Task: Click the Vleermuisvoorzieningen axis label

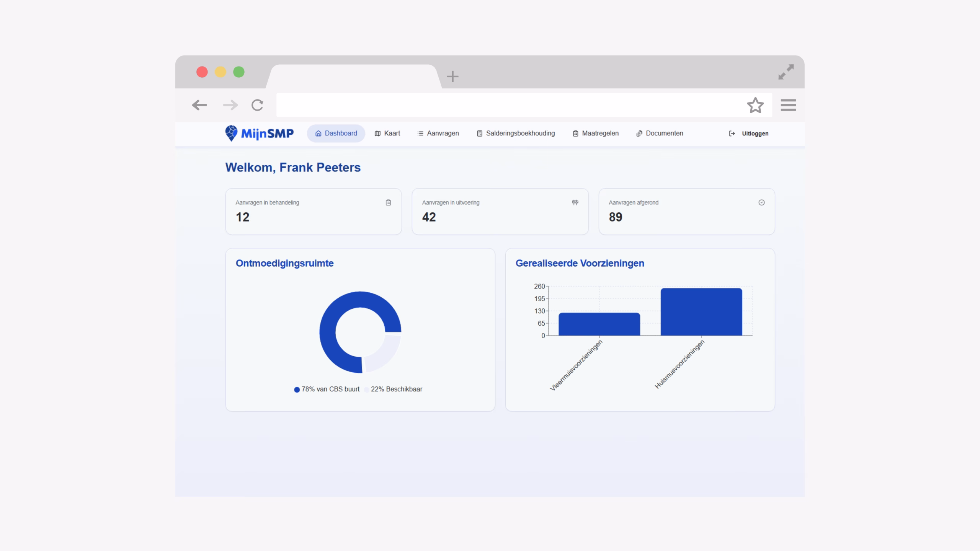Action: [576, 365]
